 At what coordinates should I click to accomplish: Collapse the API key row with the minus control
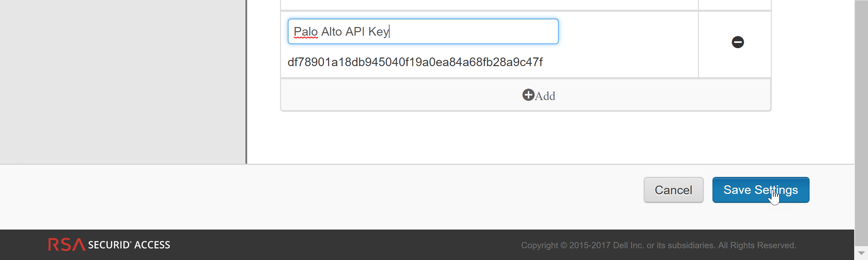(737, 42)
